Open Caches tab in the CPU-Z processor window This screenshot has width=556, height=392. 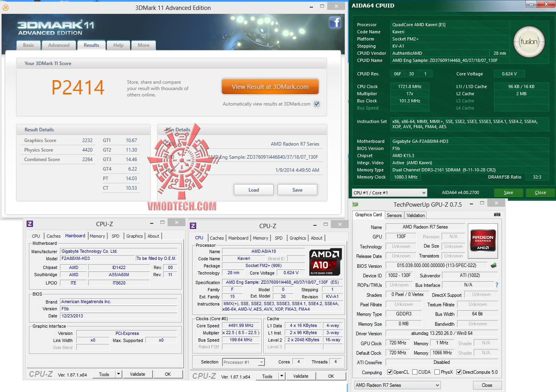pyautogui.click(x=217, y=238)
